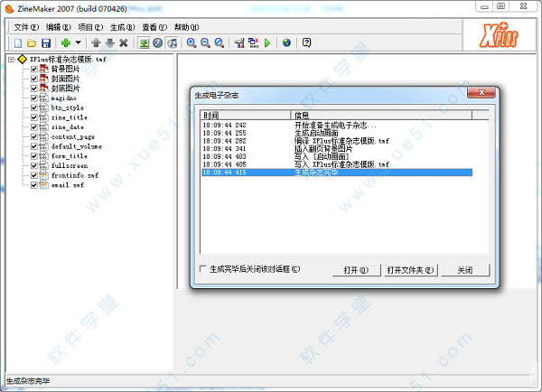542x392 pixels.
Task: Uncheck the 封面图片 checkbox
Action: [x=34, y=79]
